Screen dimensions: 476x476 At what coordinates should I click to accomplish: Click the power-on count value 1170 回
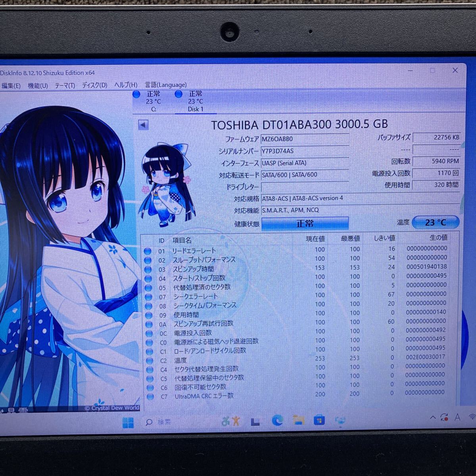point(436,173)
